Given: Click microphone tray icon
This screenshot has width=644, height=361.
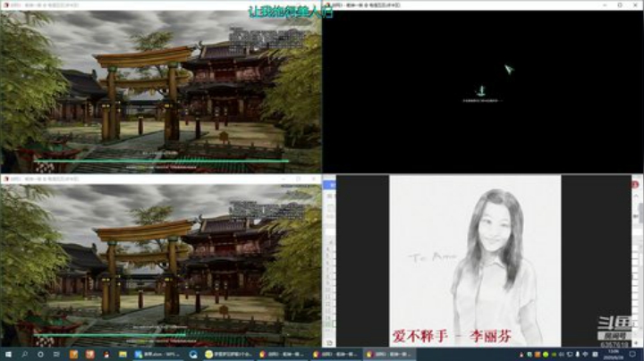Looking at the screenshot, I should pyautogui.click(x=578, y=355).
